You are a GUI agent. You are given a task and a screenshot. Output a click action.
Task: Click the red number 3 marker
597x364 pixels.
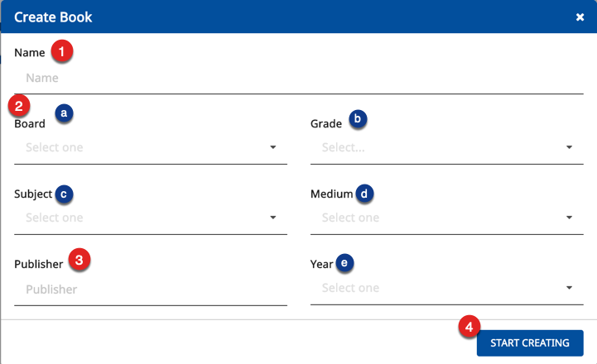[79, 261]
